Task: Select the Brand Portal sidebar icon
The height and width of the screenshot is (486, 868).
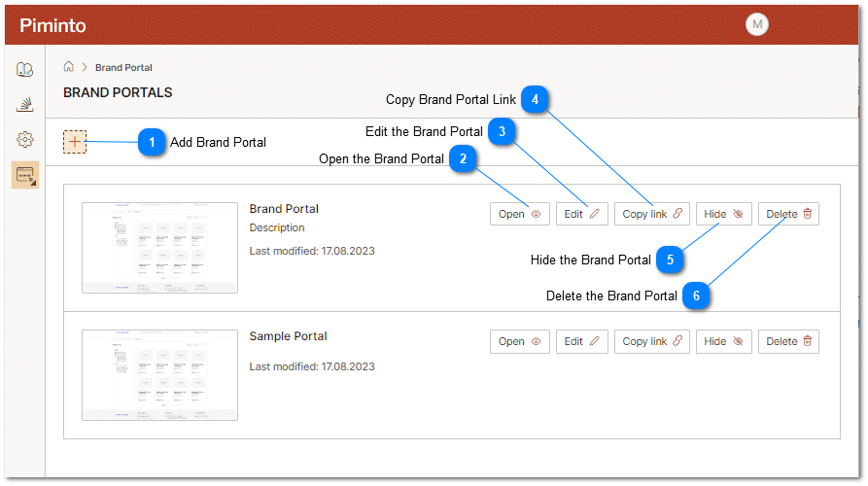Action: coord(25,175)
